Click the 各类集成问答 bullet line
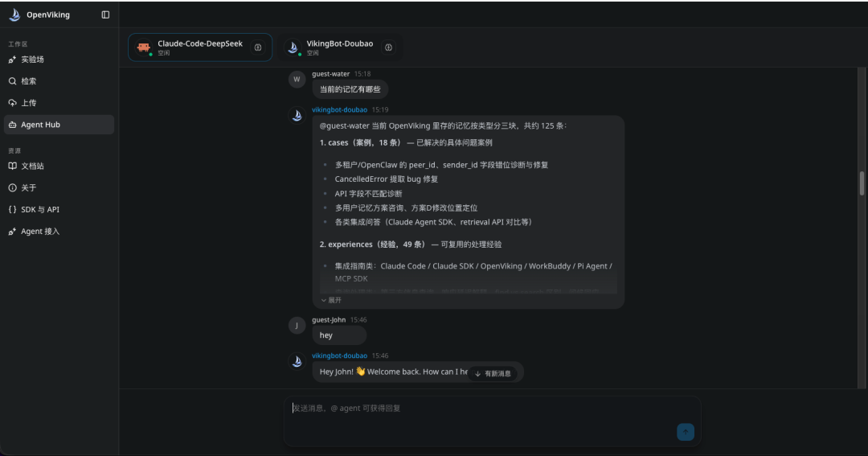The image size is (868, 456). [x=435, y=222]
